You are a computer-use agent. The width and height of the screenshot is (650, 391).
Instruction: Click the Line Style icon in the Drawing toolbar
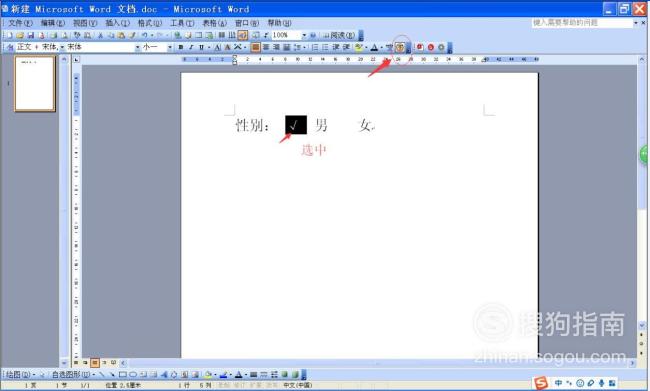pos(254,375)
